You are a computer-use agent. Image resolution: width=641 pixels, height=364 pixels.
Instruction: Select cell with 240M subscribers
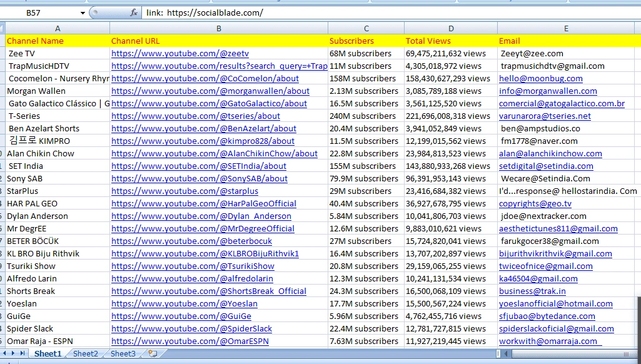(x=366, y=116)
